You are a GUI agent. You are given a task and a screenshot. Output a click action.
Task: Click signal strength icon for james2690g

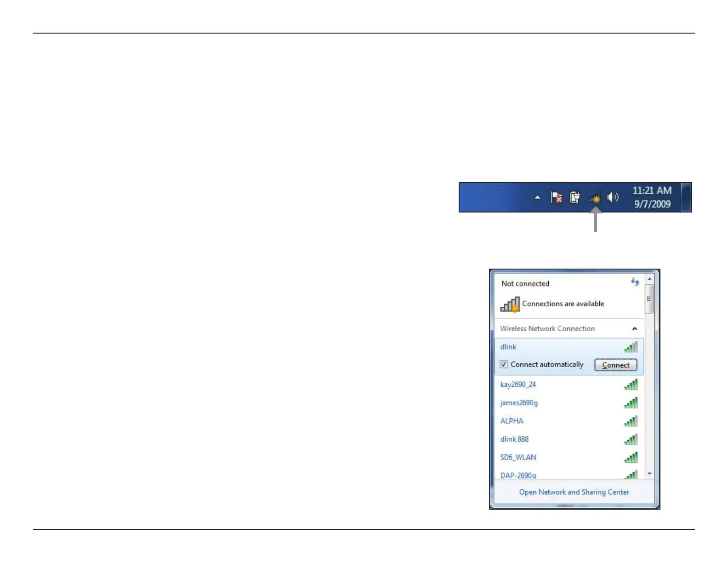point(631,403)
